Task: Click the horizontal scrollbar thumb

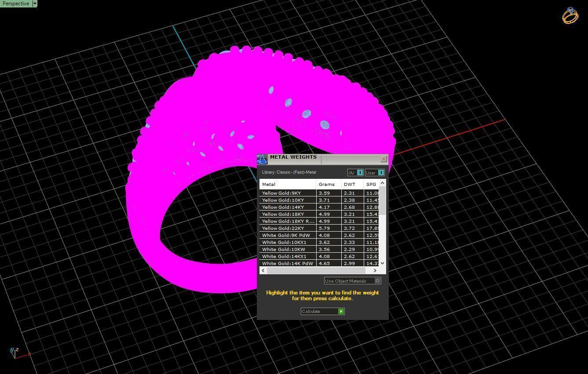Action: pyautogui.click(x=316, y=270)
